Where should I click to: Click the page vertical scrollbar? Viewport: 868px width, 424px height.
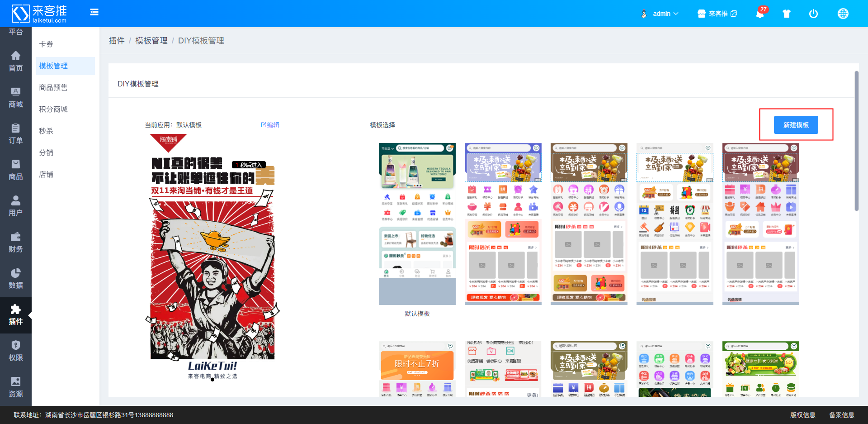(856, 141)
